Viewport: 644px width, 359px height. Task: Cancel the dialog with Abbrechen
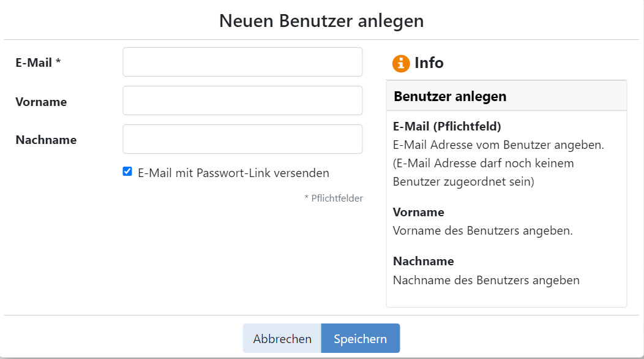pyautogui.click(x=282, y=338)
